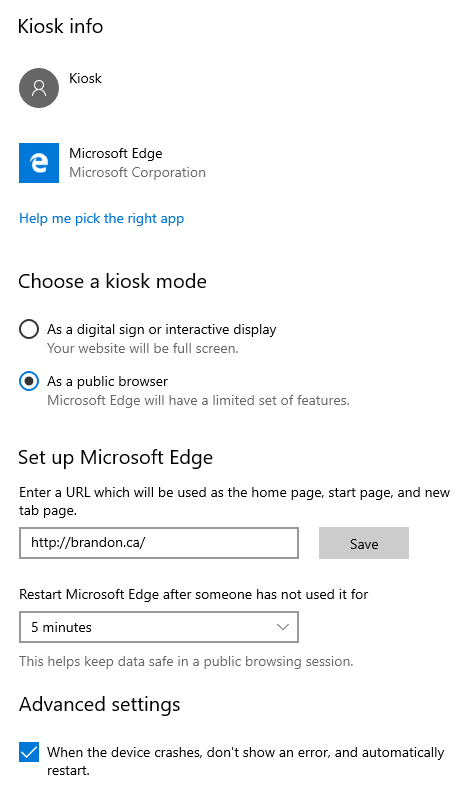Click the 'Kiosk' account name text
468x789 pixels.
[x=85, y=78]
